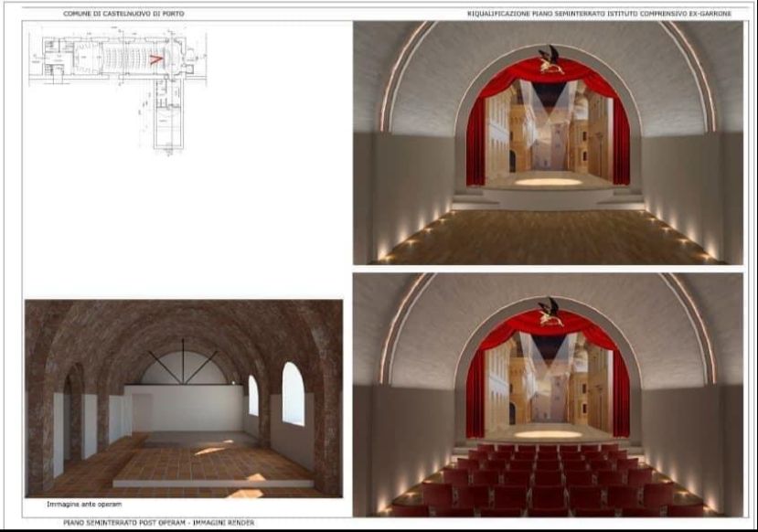Image resolution: width=758 pixels, height=532 pixels.
Task: Select the ante operam brick vault image
Action: [183, 399]
